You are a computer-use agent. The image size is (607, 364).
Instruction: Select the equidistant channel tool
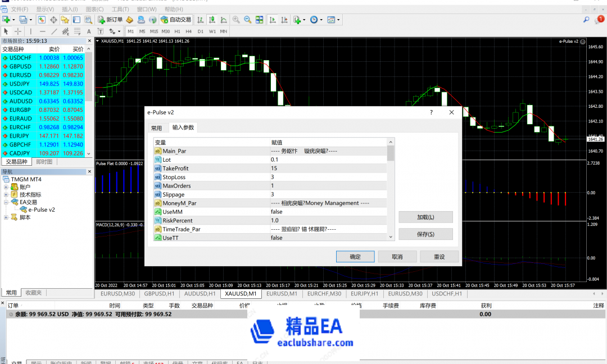tap(65, 31)
